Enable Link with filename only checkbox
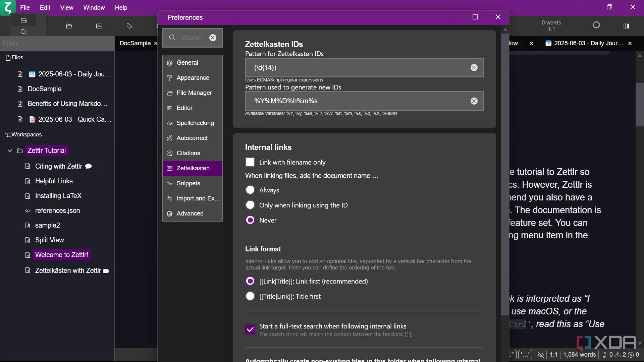This screenshot has width=644, height=362. coord(250,162)
